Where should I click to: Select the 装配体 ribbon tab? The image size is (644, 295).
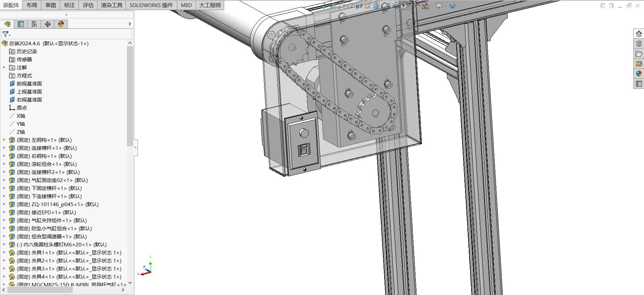coord(11,5)
